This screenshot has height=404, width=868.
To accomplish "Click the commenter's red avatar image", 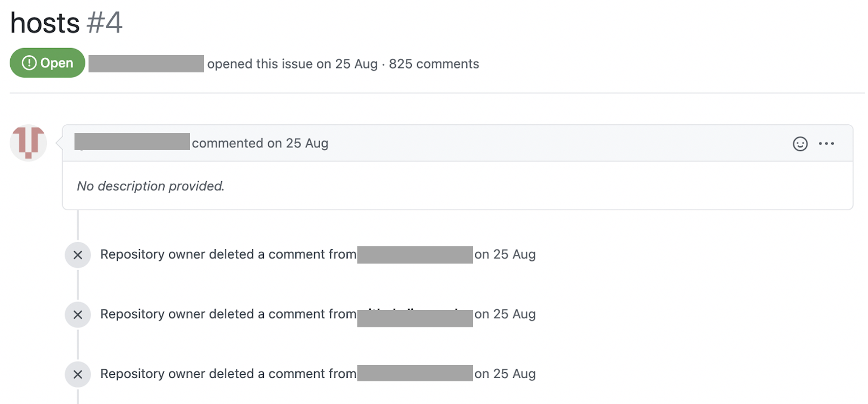I will [x=29, y=143].
